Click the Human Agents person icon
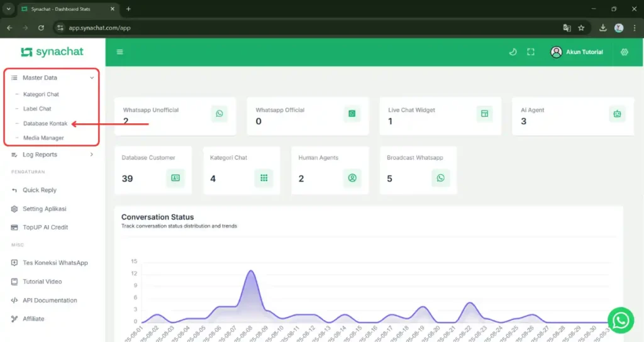This screenshot has height=342, width=644. (x=352, y=178)
